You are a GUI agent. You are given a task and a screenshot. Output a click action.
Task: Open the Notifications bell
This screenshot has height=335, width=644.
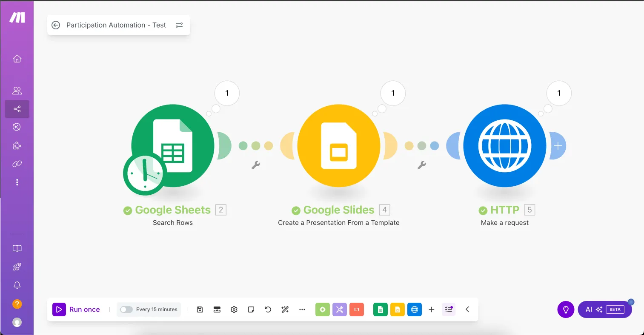tap(17, 285)
